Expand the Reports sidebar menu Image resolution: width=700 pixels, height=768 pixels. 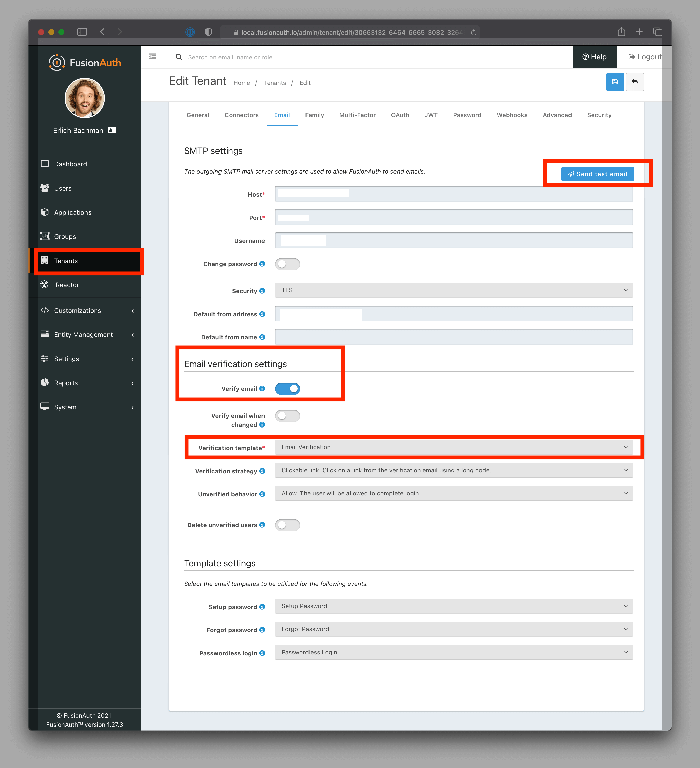coord(84,383)
